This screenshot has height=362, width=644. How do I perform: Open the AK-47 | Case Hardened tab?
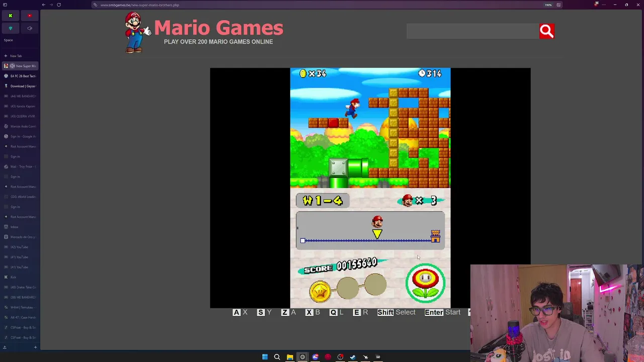[x=19, y=317]
